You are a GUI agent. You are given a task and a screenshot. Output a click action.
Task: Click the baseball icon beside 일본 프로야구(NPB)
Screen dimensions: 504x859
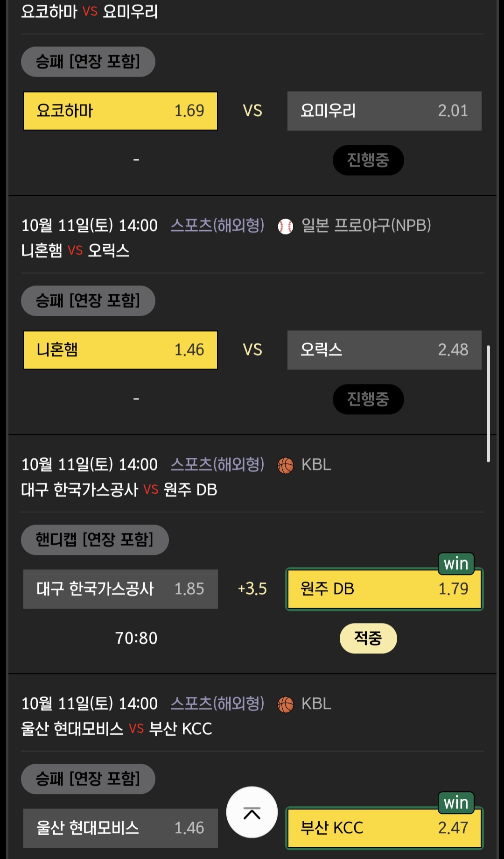pyautogui.click(x=285, y=227)
